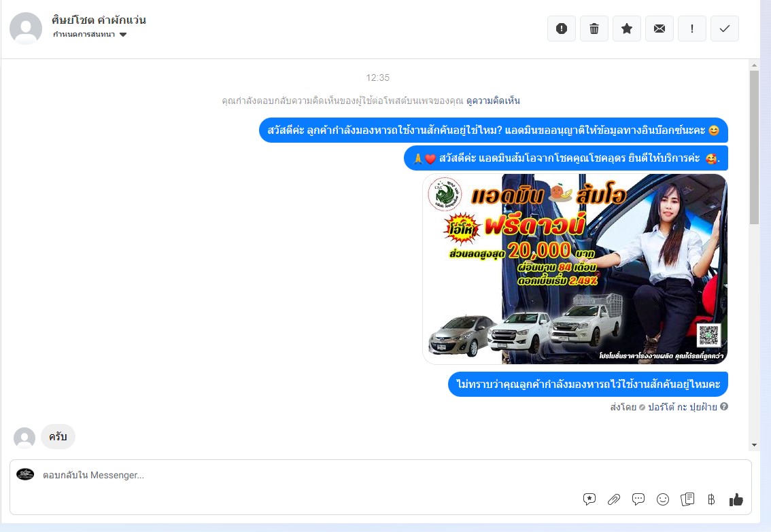Flag conversation as priority with exclamation icon
Image resolution: width=771 pixels, height=532 pixels.
pos(692,29)
